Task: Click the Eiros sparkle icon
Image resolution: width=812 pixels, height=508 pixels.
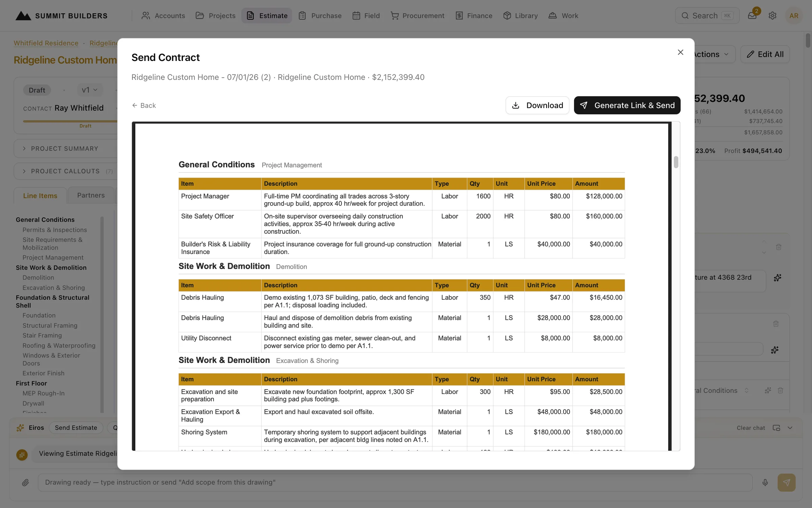Action: 20,428
